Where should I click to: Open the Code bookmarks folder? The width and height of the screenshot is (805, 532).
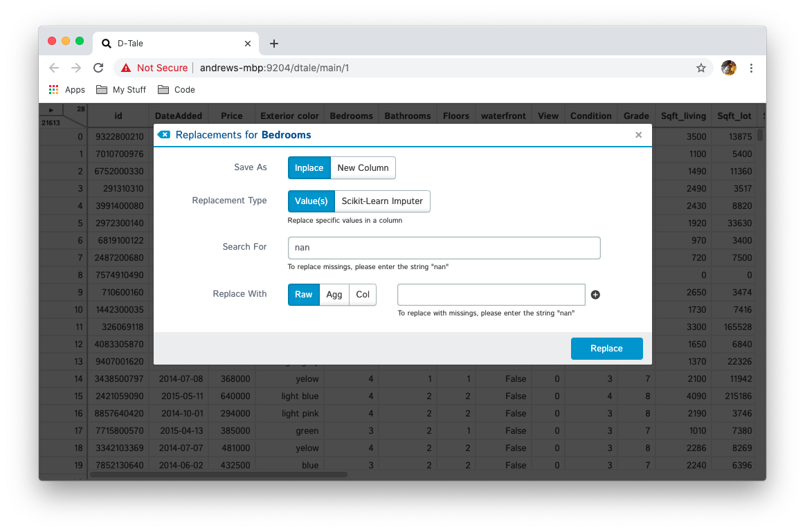click(x=176, y=90)
